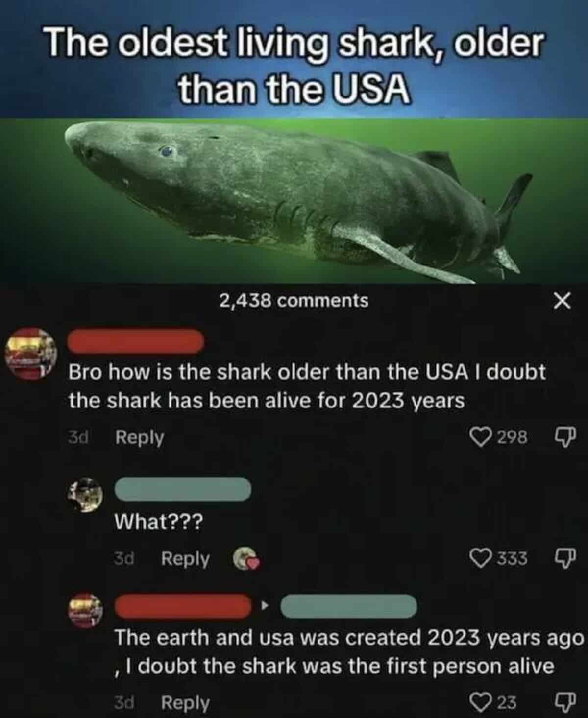Screen dimensions: 588x718
Task: Open the gray replied-to username in third comment
Action: (x=348, y=605)
